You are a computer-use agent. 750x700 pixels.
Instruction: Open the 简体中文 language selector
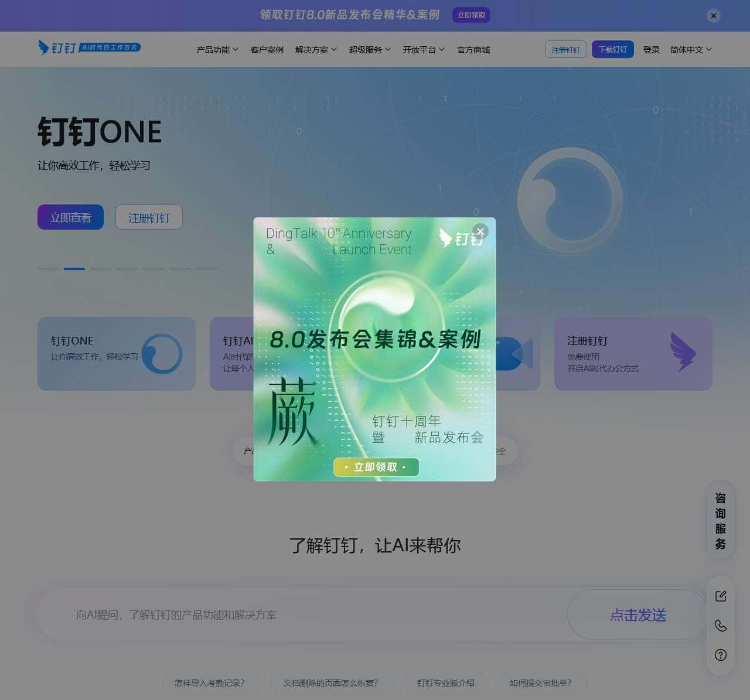point(690,50)
